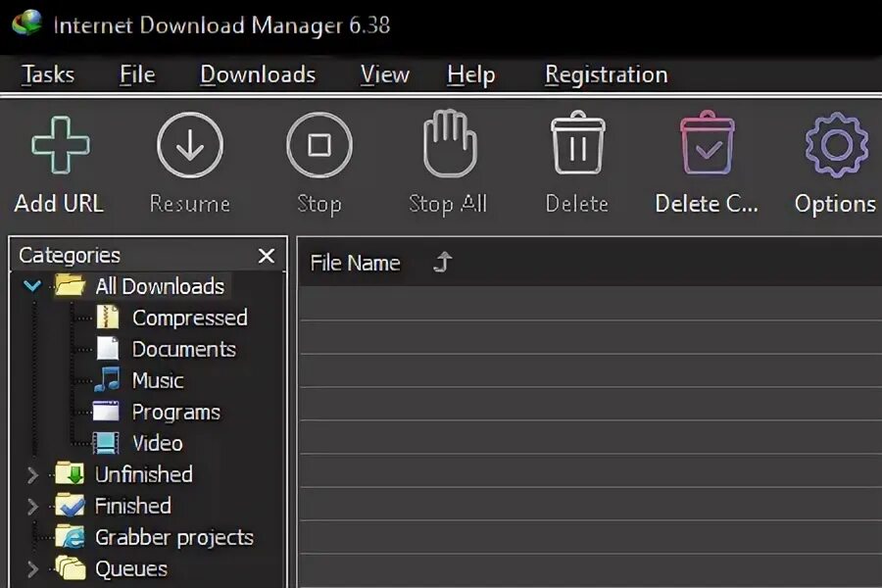Click the Compressed zip archive icon
Screen dimensions: 882x588
coord(107,317)
